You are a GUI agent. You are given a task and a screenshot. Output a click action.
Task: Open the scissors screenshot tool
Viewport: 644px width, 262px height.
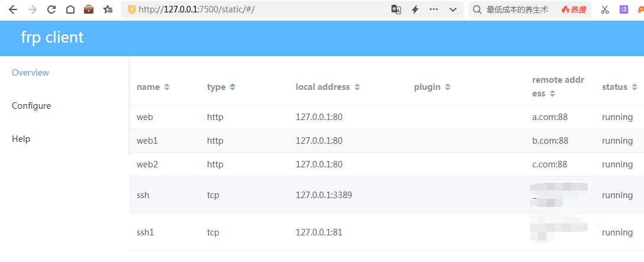pyautogui.click(x=604, y=9)
